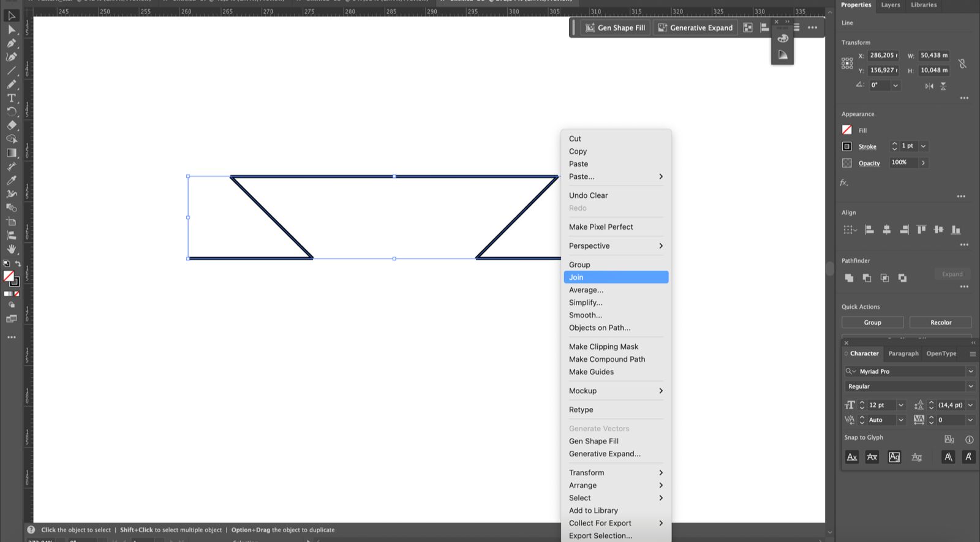Click the Generative Expand button
Image resolution: width=980 pixels, height=542 pixels.
point(695,28)
